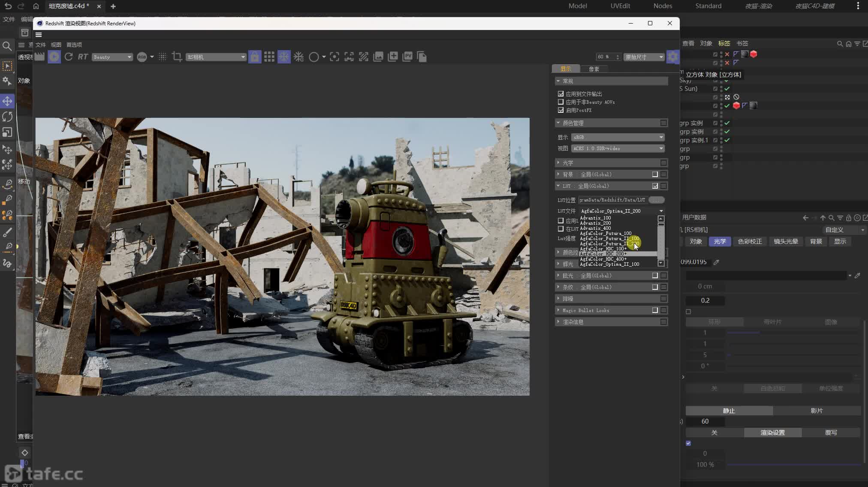Toggle the blue checkbox below 渲染设置

click(688, 443)
